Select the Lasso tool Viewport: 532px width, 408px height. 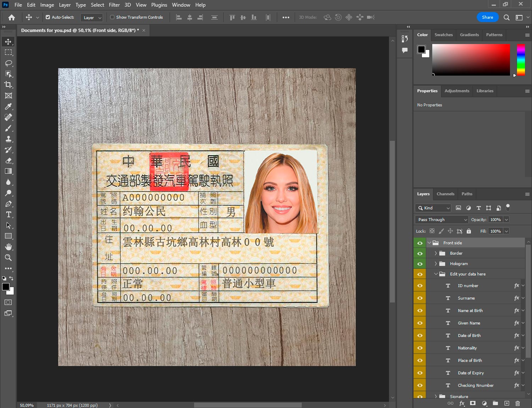coord(8,63)
